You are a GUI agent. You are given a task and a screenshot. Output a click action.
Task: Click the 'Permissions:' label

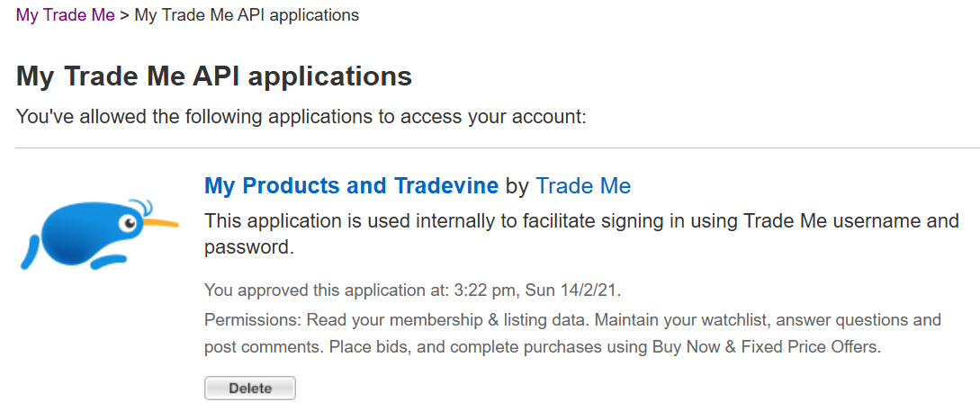[x=253, y=320]
